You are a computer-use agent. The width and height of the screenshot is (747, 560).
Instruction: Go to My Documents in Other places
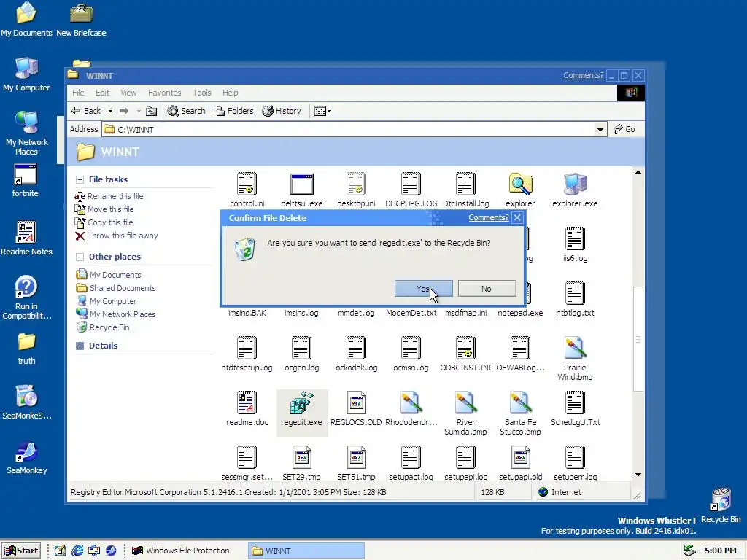[x=109, y=275]
